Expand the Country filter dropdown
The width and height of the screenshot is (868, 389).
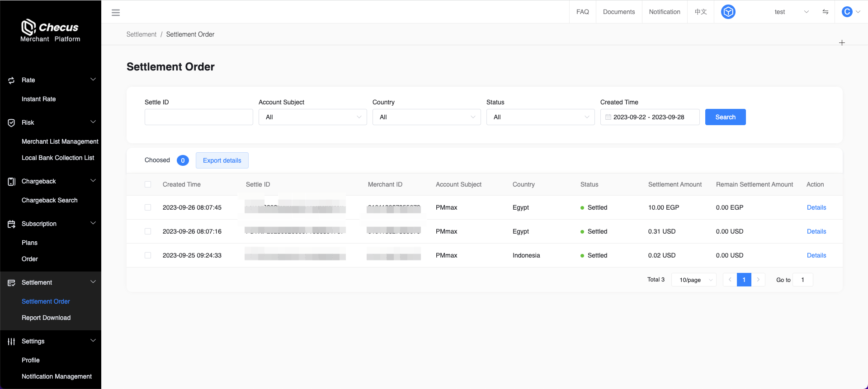pos(426,117)
